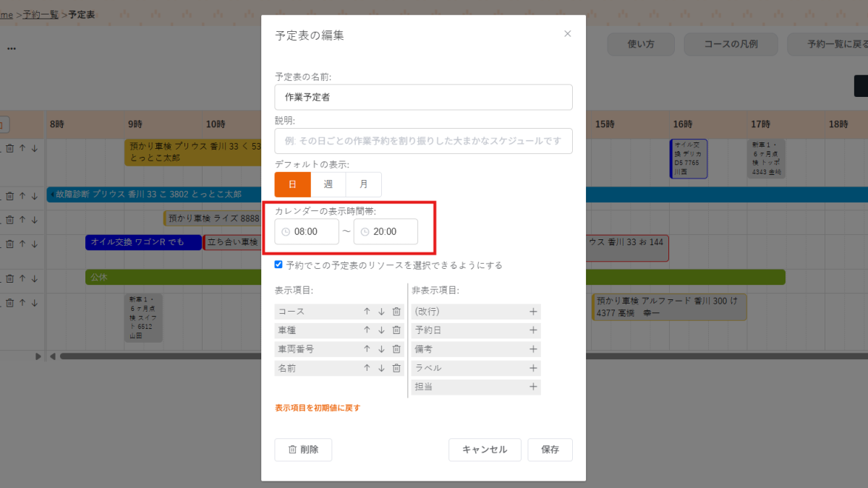This screenshot has width=868, height=488.
Task: Move 車種 item up
Action: point(367,330)
